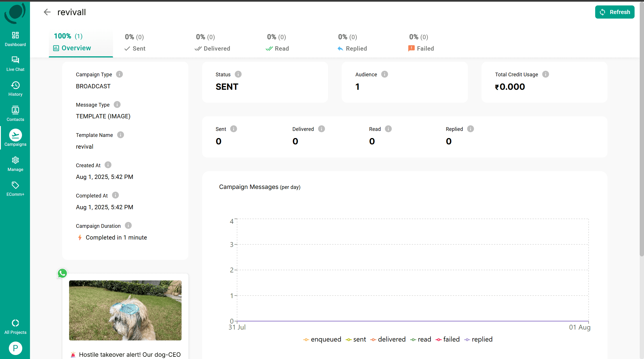Toggle the failed series in chart legend

click(x=448, y=339)
